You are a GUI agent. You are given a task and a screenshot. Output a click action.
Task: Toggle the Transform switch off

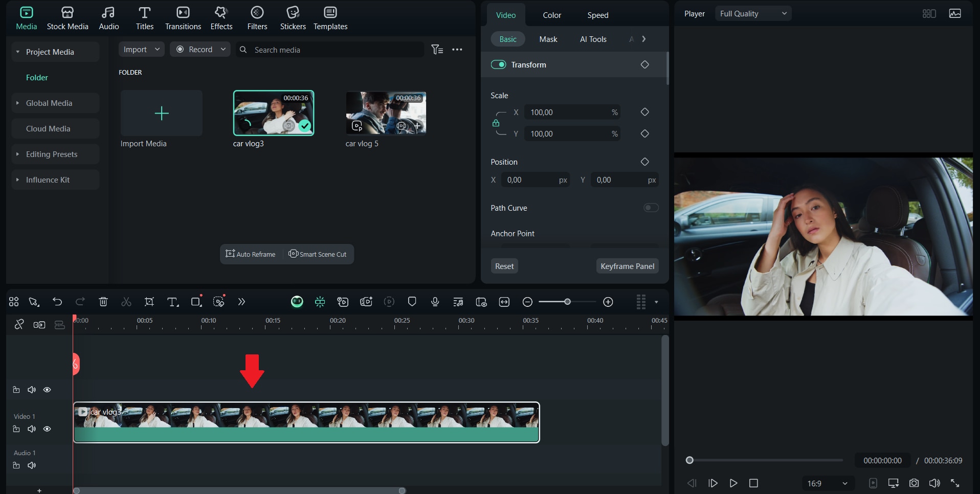click(498, 64)
